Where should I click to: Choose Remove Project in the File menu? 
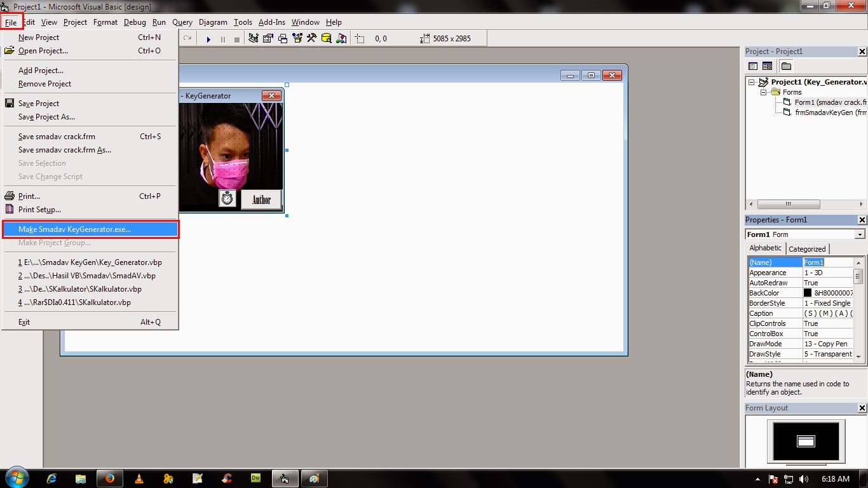[90, 84]
